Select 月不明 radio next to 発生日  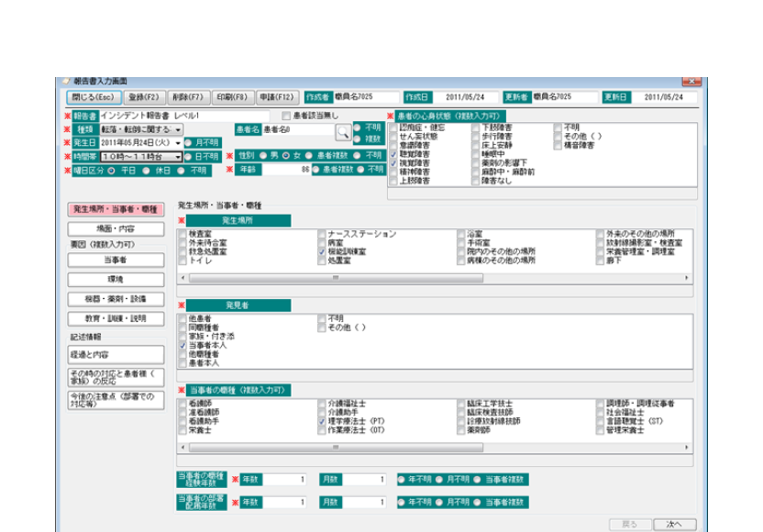point(188,143)
